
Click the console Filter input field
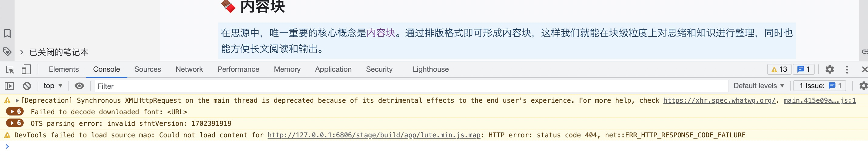coord(404,86)
